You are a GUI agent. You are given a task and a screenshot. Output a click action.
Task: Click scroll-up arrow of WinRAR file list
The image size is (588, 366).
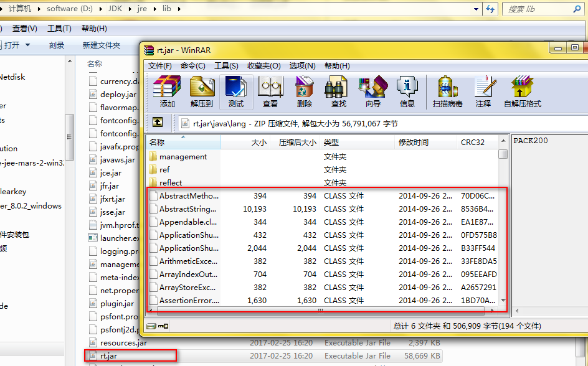[x=503, y=141]
